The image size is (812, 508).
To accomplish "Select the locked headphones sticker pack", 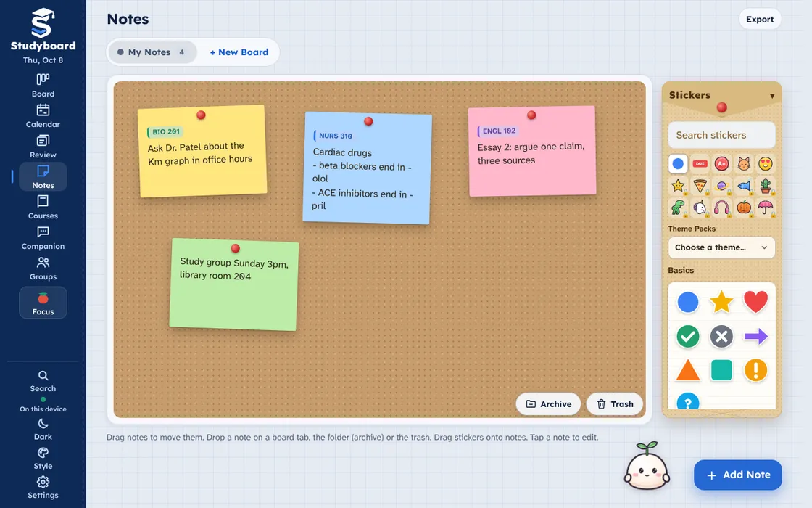I will (721, 208).
